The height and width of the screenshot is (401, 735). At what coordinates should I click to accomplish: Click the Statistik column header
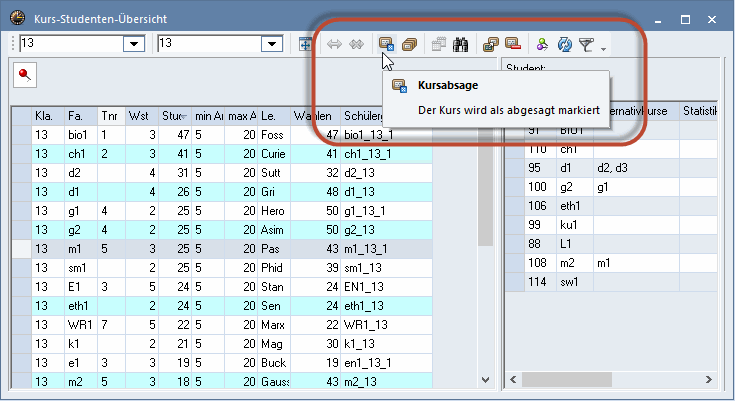698,111
